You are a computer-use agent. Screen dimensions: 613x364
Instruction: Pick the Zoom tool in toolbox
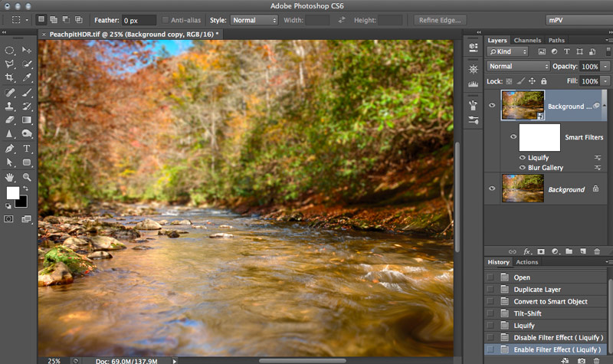tap(28, 177)
